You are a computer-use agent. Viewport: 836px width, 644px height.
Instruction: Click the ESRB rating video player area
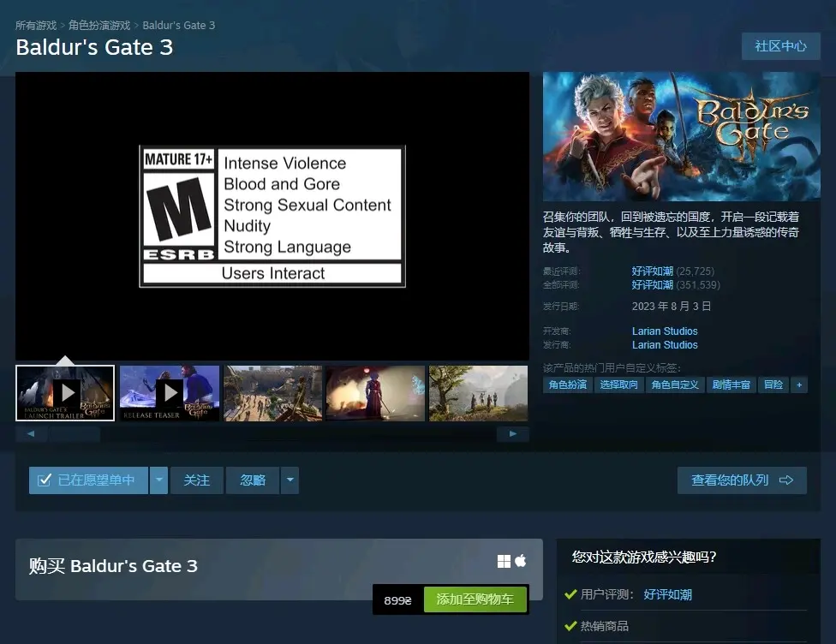[272, 216]
